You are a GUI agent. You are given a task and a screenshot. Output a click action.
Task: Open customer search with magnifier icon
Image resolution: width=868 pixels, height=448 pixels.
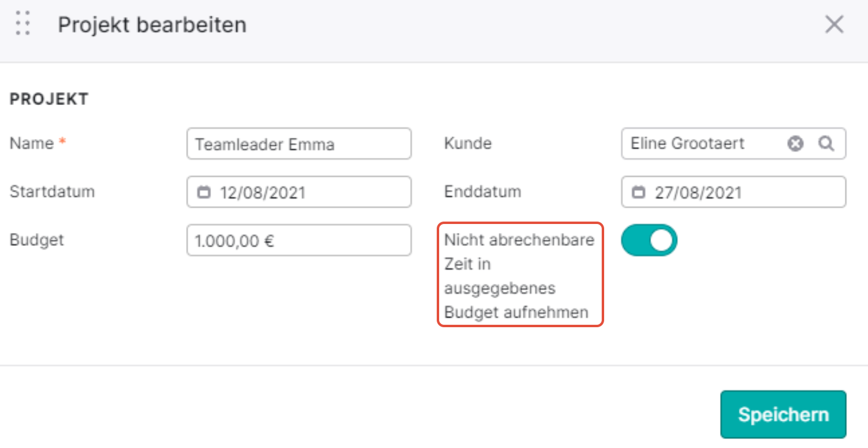click(x=826, y=144)
